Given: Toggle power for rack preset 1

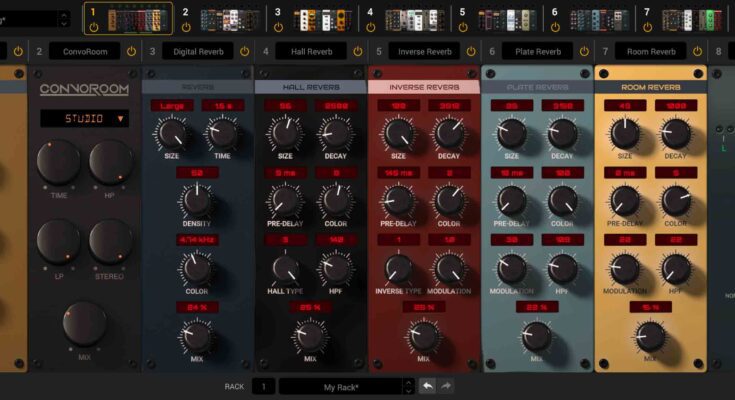Looking at the screenshot, I should (93, 27).
